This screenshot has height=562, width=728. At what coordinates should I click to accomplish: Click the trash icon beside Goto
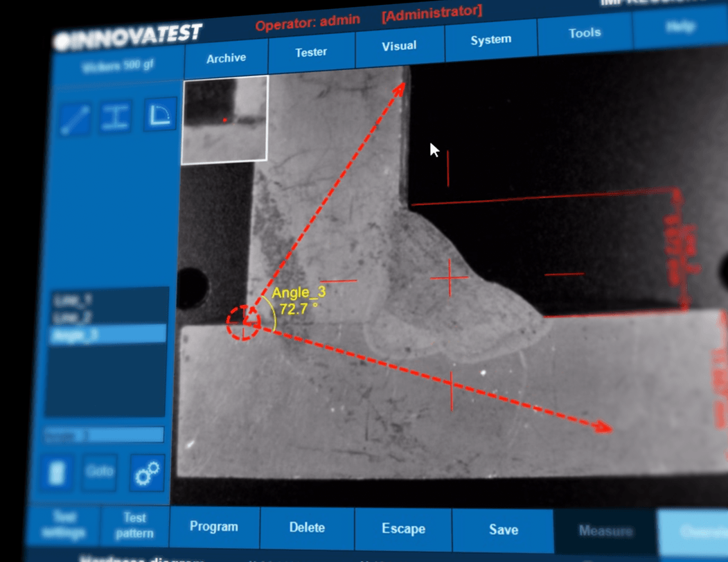(57, 473)
